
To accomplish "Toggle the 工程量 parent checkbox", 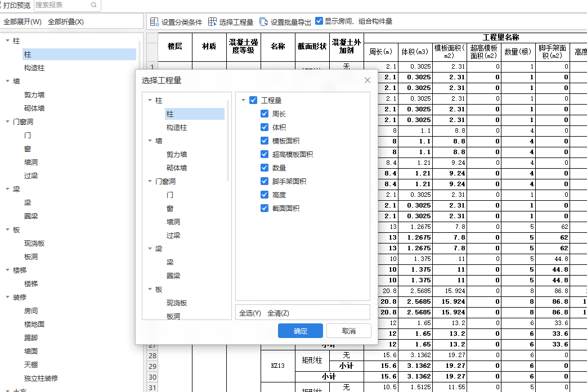I will coord(253,100).
